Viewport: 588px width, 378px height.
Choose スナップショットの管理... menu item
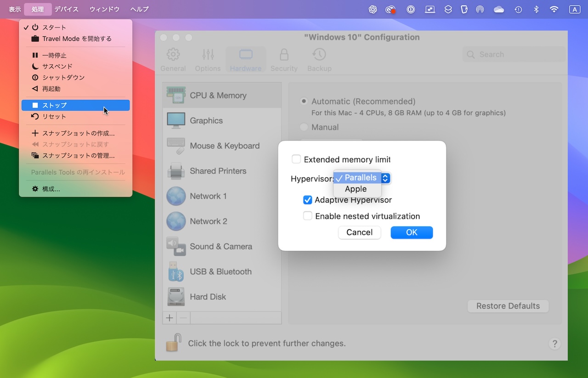tap(76, 155)
